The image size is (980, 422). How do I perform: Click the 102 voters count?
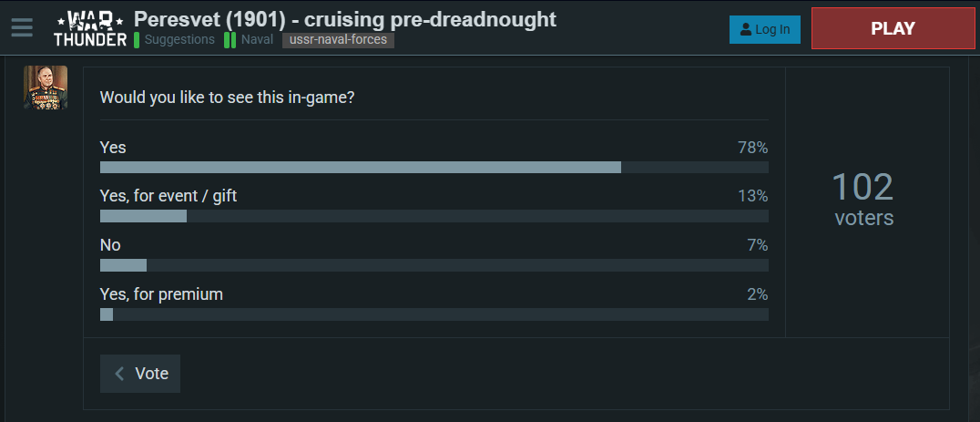coord(863,199)
